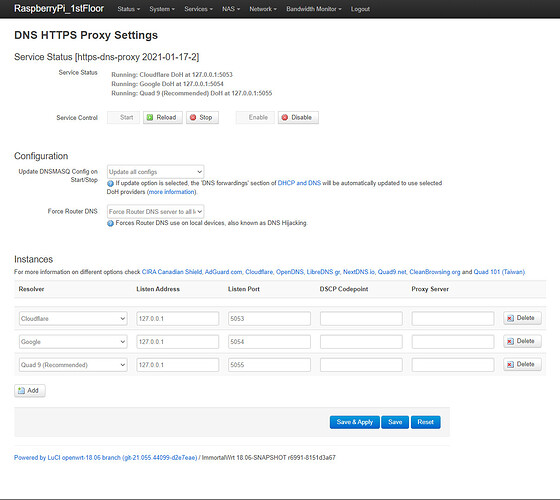This screenshot has width=560, height=500.
Task: Open the Quad 101 (Taiwan) link
Action: pyautogui.click(x=499, y=272)
